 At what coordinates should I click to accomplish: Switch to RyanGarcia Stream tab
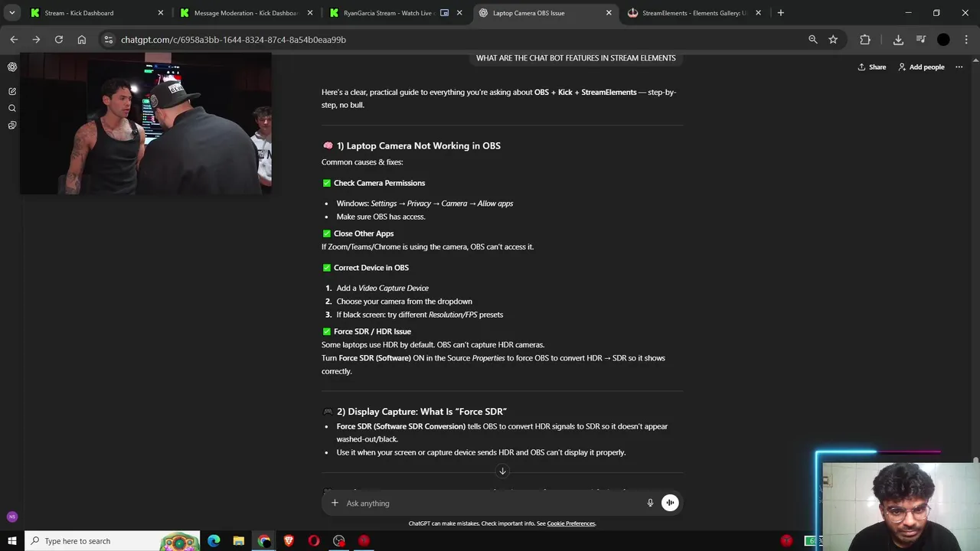click(x=394, y=13)
